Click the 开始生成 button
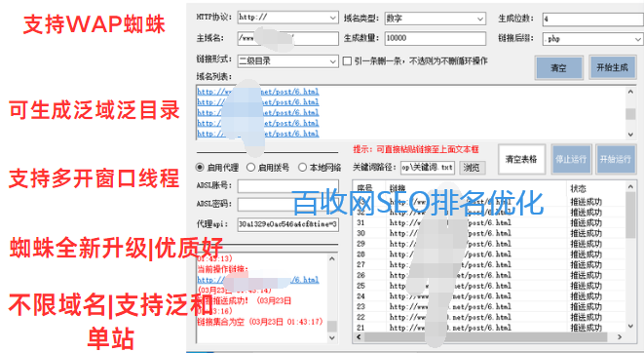 612,67
